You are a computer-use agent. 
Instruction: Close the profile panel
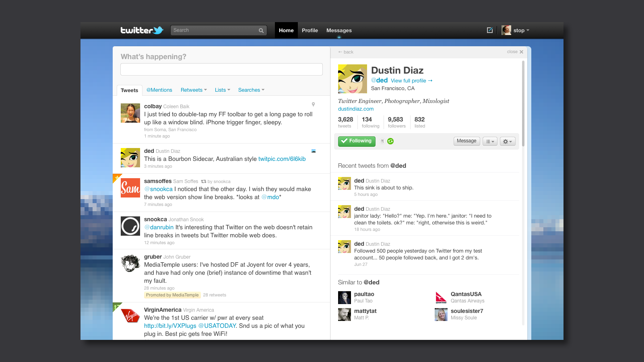click(x=515, y=52)
